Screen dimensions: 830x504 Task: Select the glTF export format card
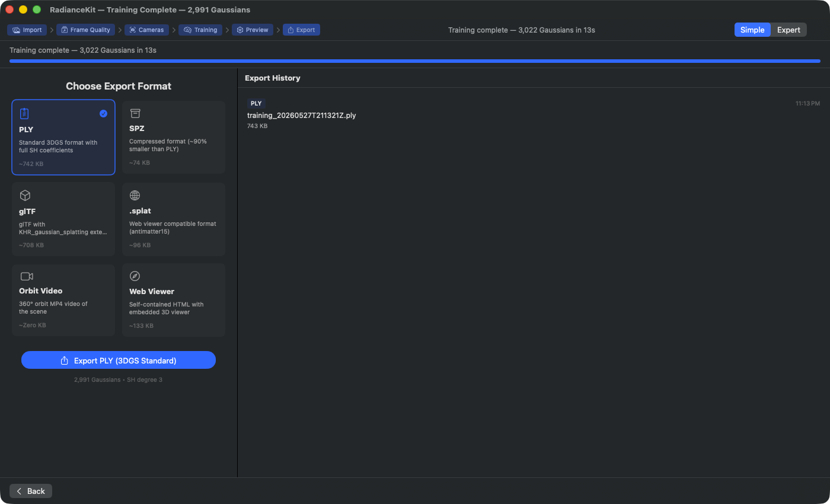(63, 219)
